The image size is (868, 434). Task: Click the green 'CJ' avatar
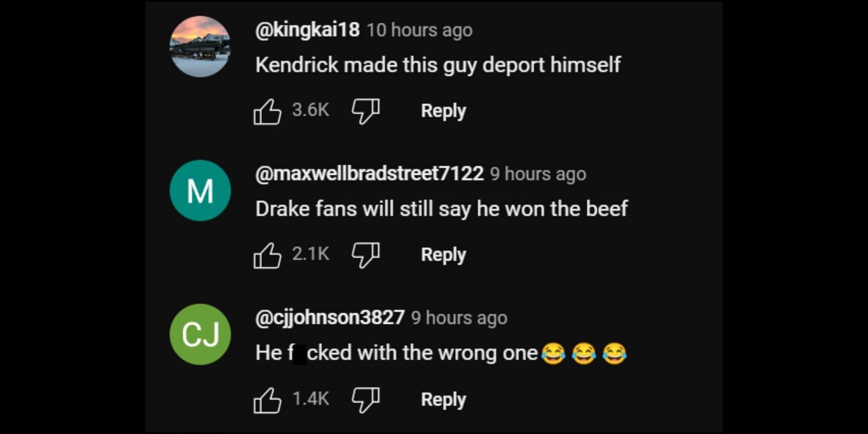200,335
